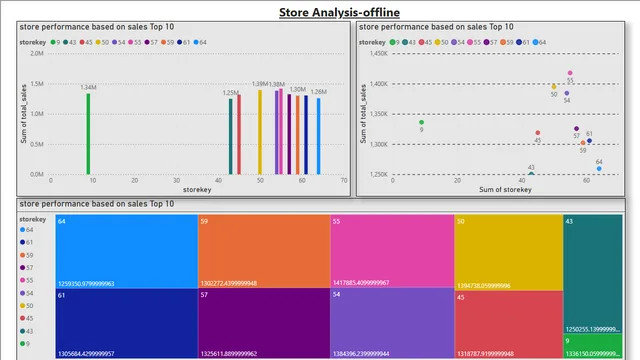Click the navy bar for store 61

pyautogui.click(x=306, y=135)
